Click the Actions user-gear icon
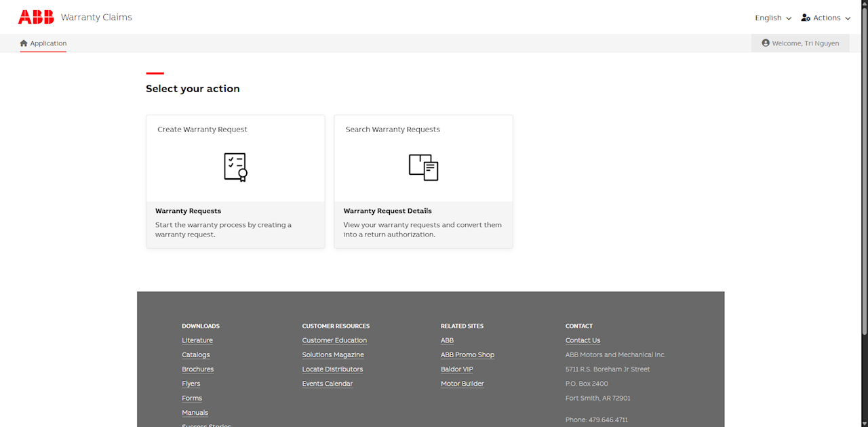The width and height of the screenshot is (868, 427). coord(806,18)
